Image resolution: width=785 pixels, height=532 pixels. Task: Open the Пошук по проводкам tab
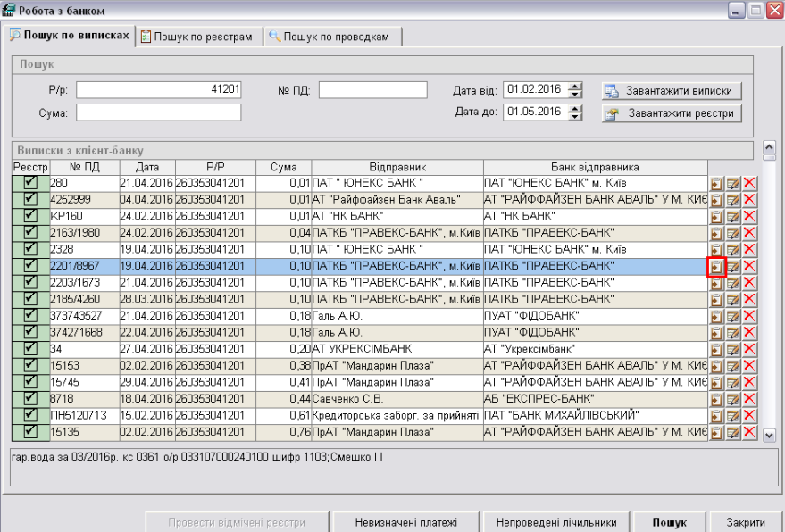[333, 37]
